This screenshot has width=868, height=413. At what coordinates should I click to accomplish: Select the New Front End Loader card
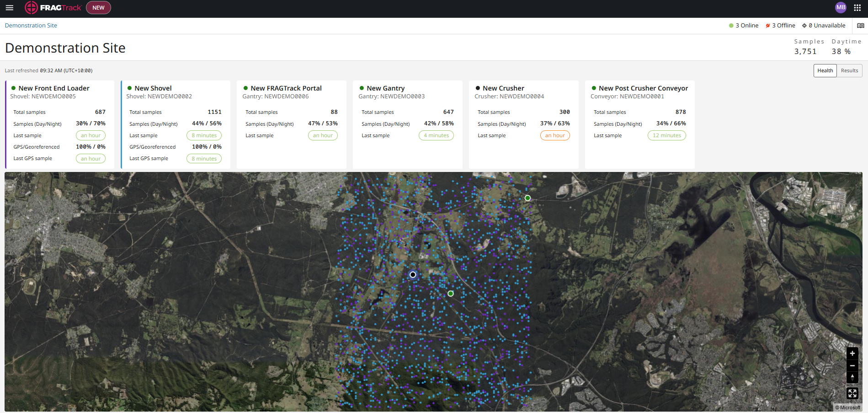(x=59, y=125)
